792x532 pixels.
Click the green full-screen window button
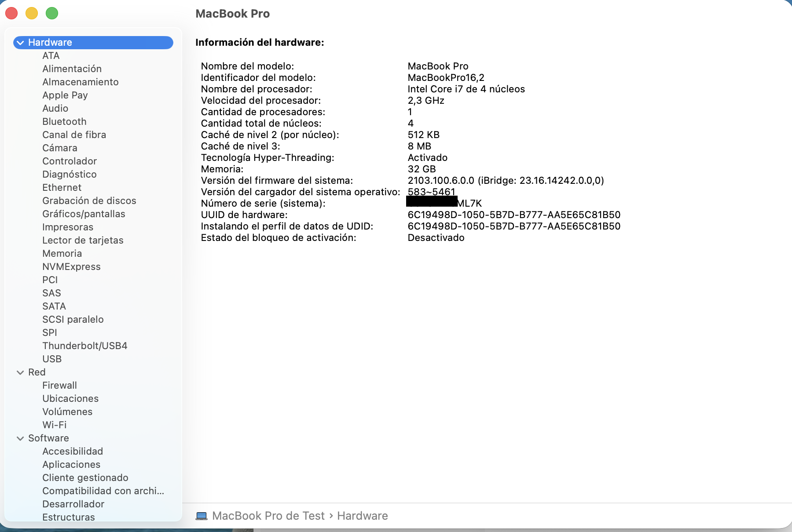click(x=52, y=14)
